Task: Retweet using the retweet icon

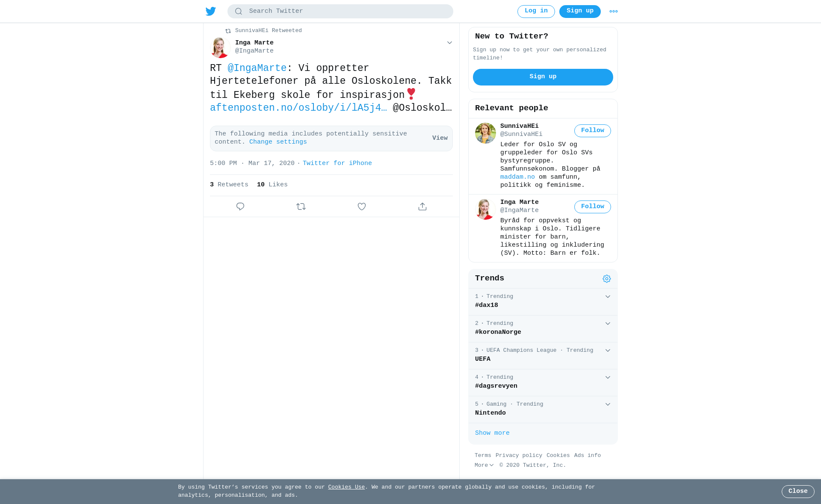Action: tap(301, 206)
